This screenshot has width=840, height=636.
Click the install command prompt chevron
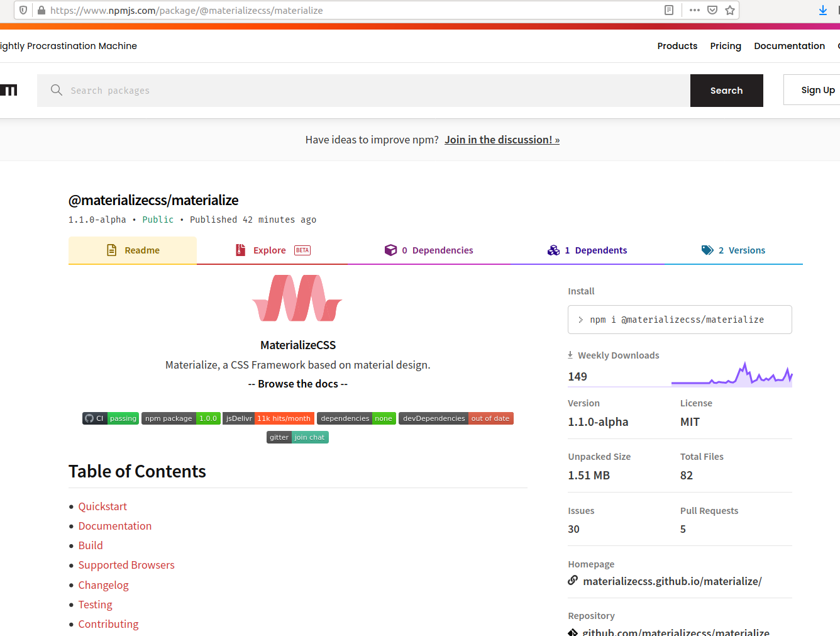(x=580, y=320)
